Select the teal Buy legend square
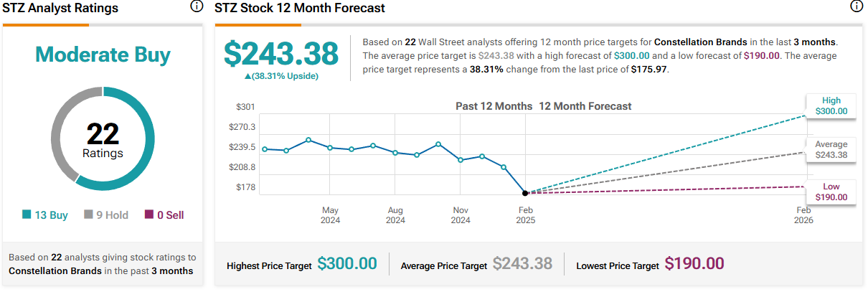Viewport: 868px width, 292px height. coord(27,215)
